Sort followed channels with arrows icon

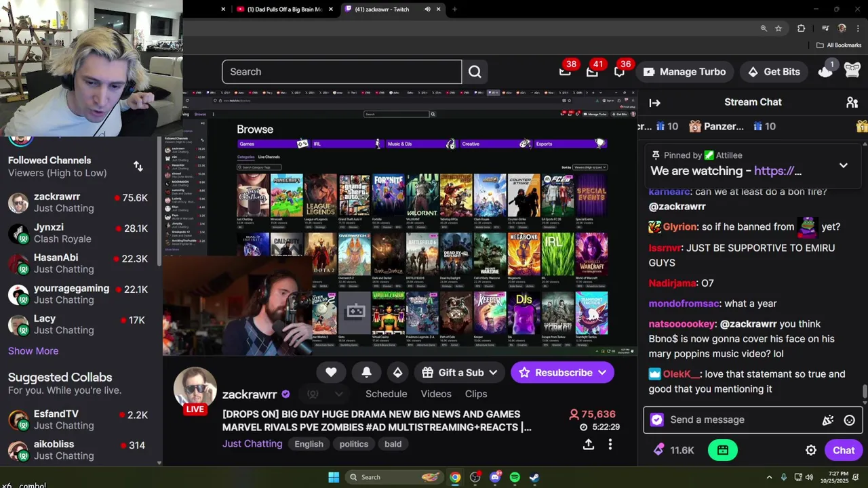pyautogui.click(x=138, y=166)
